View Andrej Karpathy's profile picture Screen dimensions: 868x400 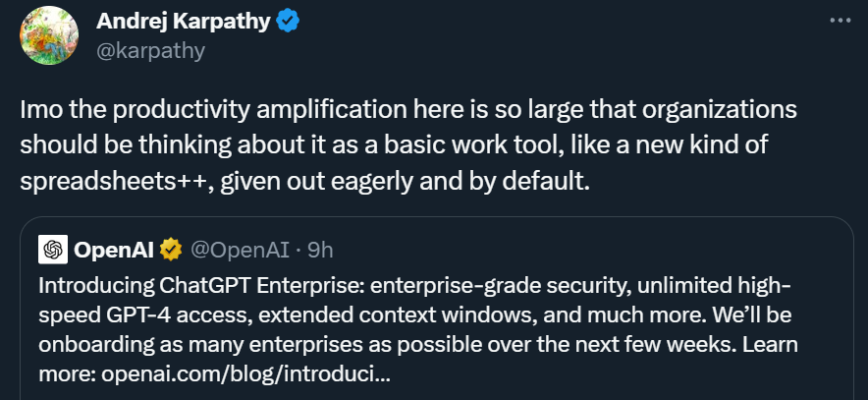49,35
